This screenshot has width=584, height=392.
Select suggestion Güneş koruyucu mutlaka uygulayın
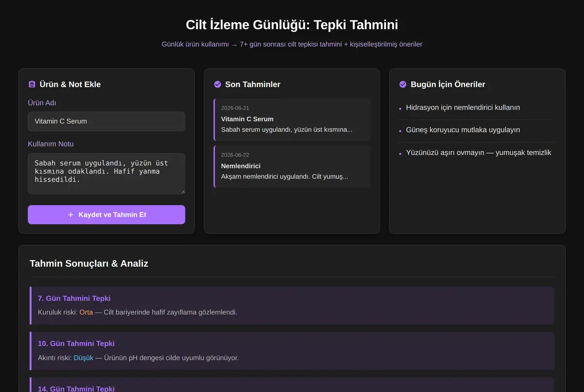point(463,130)
